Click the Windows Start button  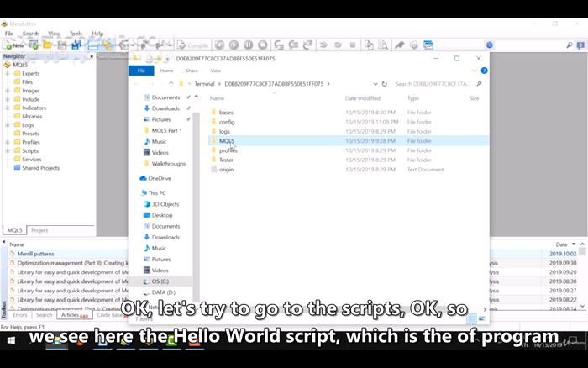[12, 340]
